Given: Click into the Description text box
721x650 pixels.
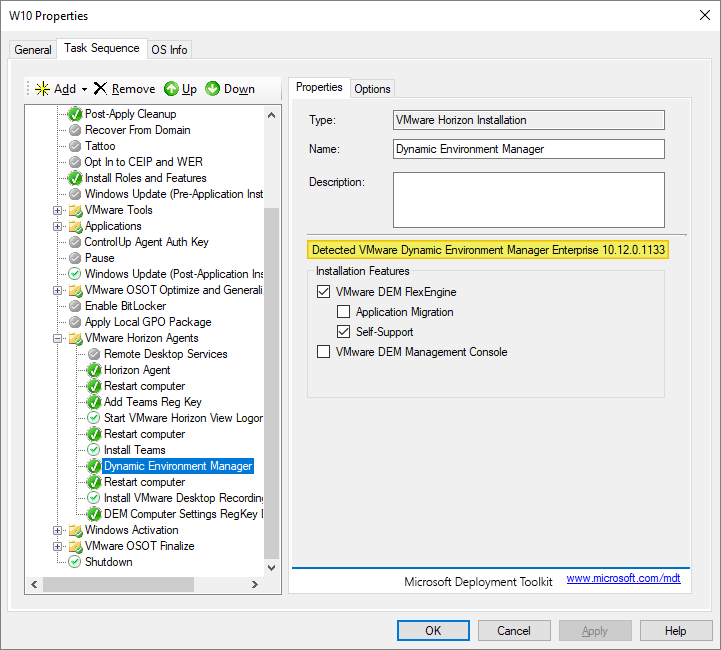Looking at the screenshot, I should coord(528,200).
